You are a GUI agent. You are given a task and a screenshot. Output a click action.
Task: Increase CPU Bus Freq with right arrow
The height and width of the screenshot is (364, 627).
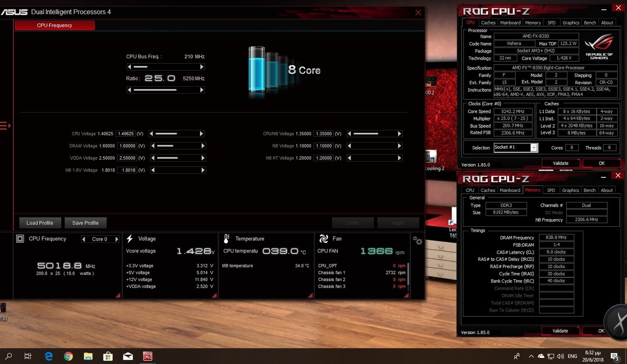point(202,67)
